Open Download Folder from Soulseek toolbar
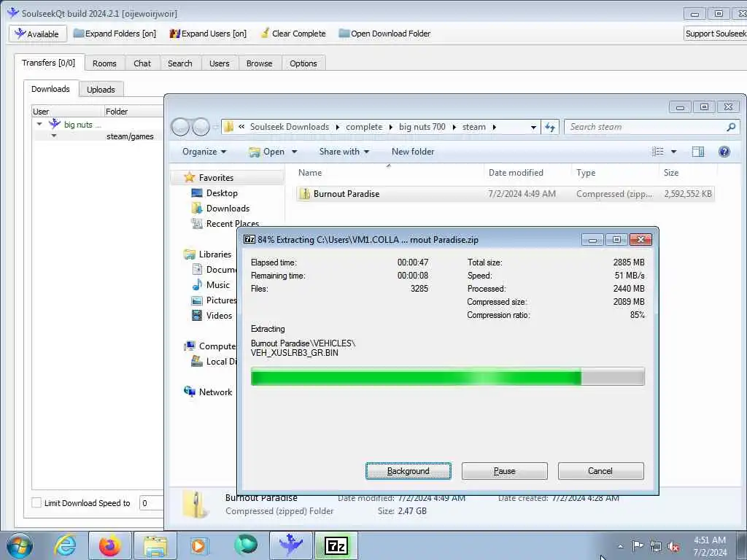 [x=384, y=34]
